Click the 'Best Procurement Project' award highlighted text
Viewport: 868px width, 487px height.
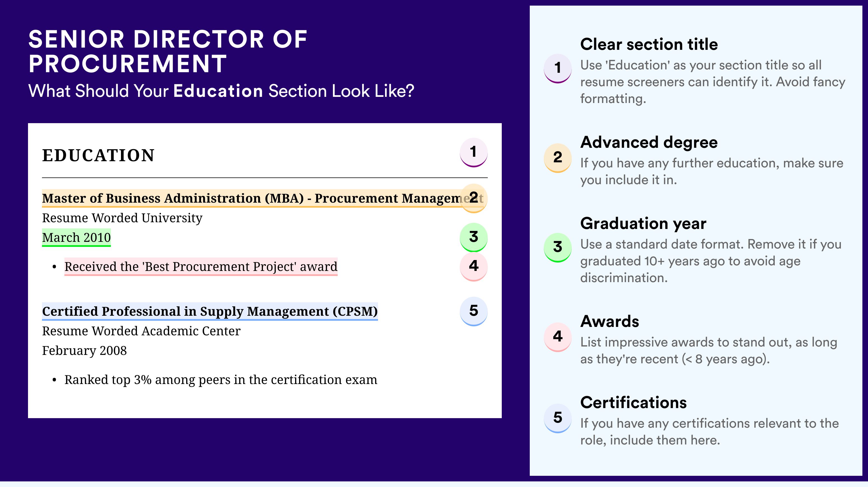(x=201, y=267)
